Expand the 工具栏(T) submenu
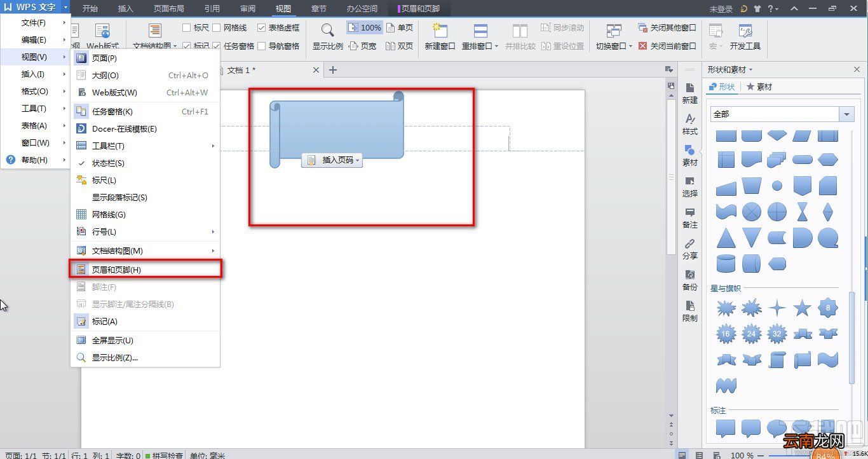This screenshot has width=868, height=459. pyautogui.click(x=145, y=146)
